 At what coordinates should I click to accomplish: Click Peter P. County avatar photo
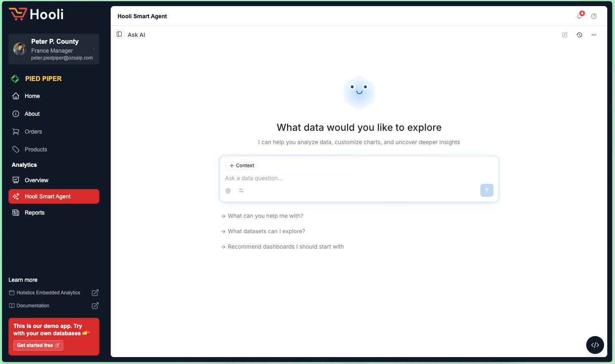[x=20, y=49]
